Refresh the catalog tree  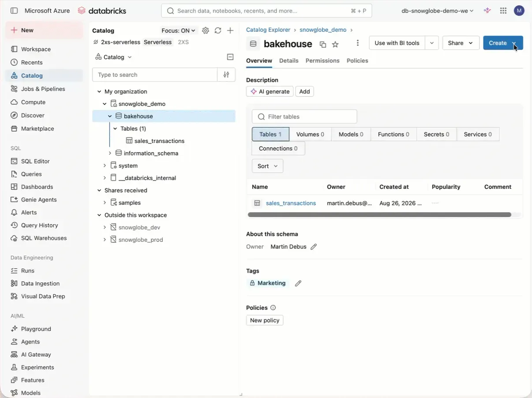click(218, 30)
